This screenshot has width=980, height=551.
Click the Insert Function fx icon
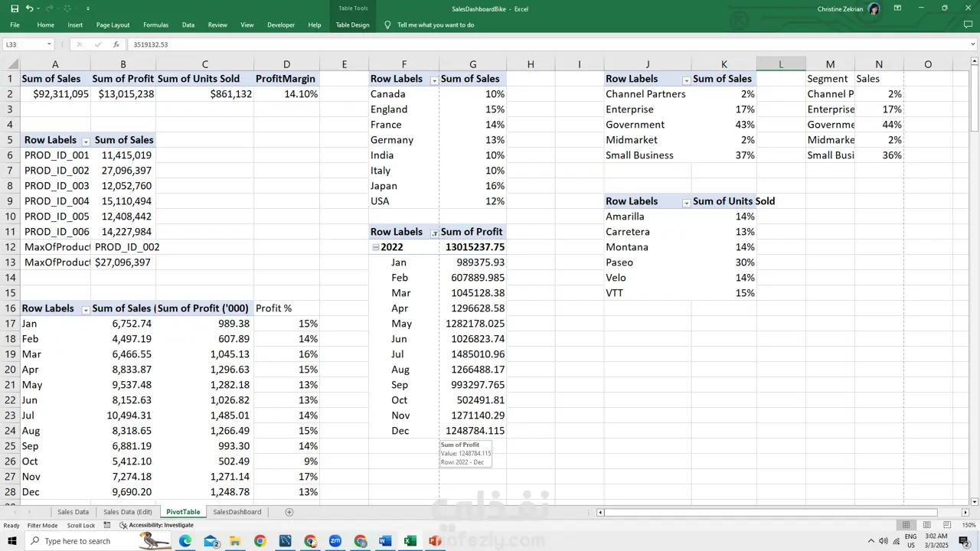tap(116, 44)
